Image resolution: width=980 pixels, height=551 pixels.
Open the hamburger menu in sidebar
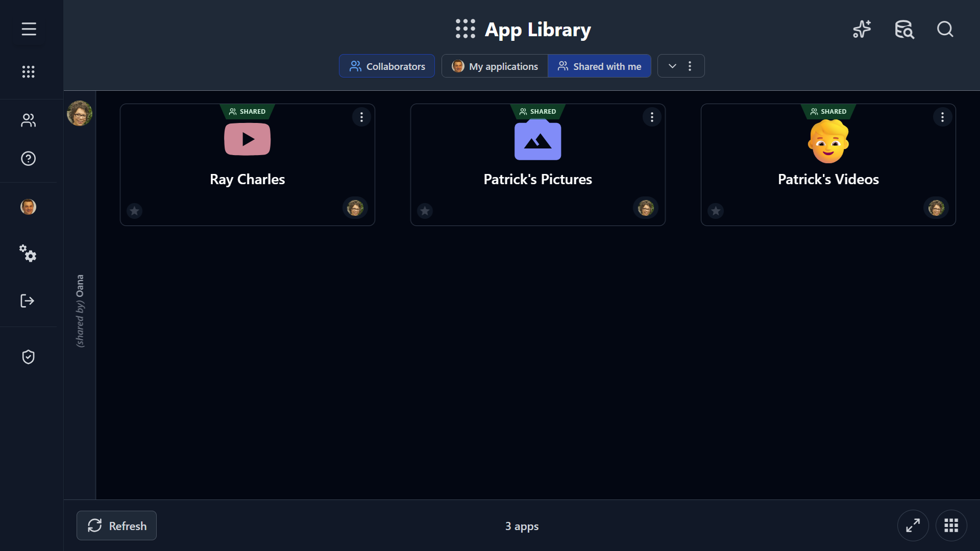pos(29,29)
